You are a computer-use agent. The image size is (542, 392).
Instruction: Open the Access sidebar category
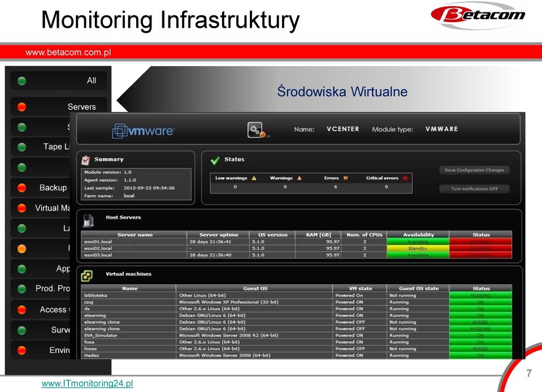pos(40,310)
